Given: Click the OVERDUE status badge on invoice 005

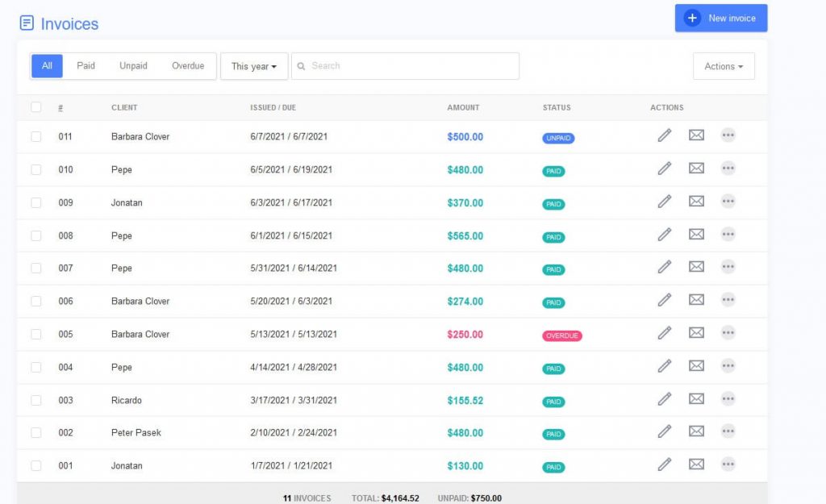Looking at the screenshot, I should tap(561, 335).
